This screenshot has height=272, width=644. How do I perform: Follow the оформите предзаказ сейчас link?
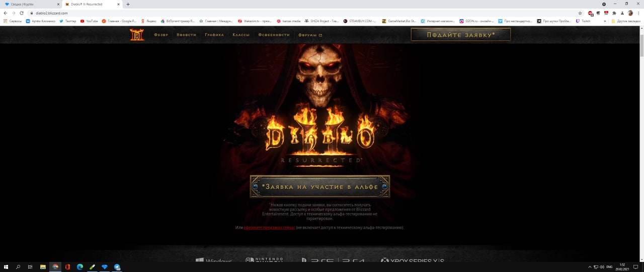pos(269,228)
